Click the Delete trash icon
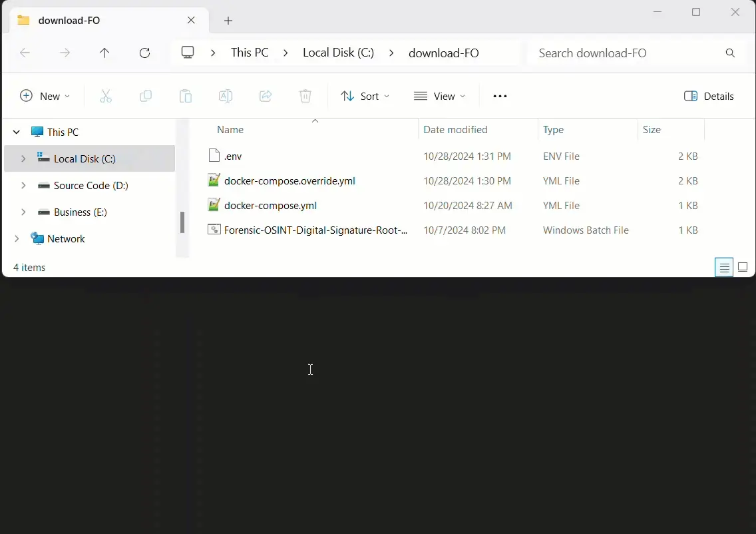The image size is (756, 534). (305, 96)
